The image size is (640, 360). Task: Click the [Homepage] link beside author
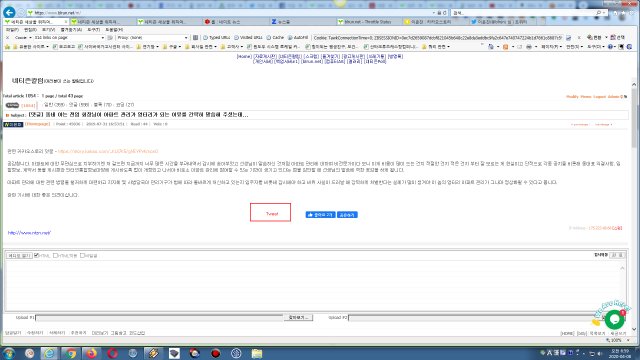pyautogui.click(x=38, y=124)
